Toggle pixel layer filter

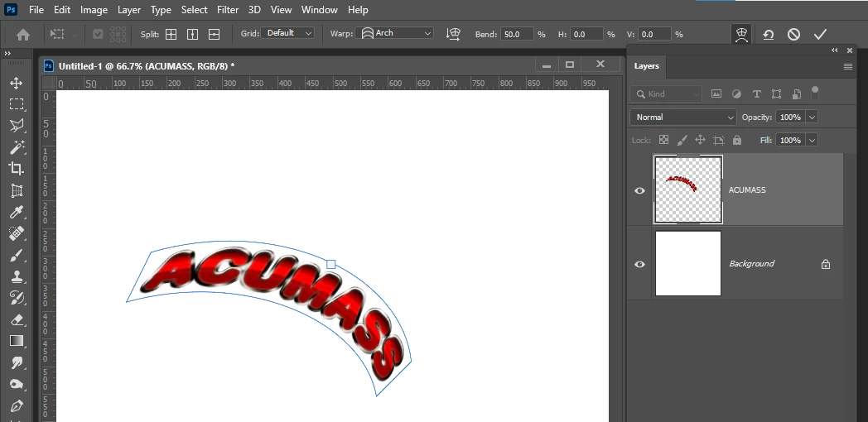point(716,94)
